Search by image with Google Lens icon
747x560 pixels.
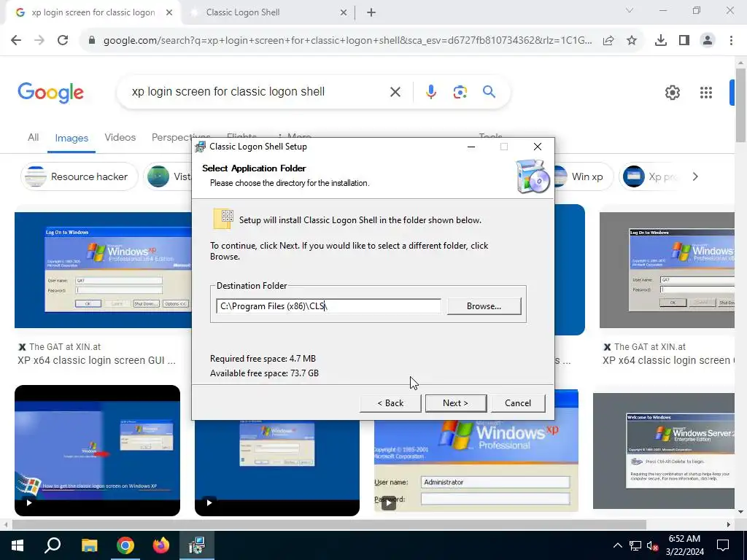pyautogui.click(x=460, y=92)
